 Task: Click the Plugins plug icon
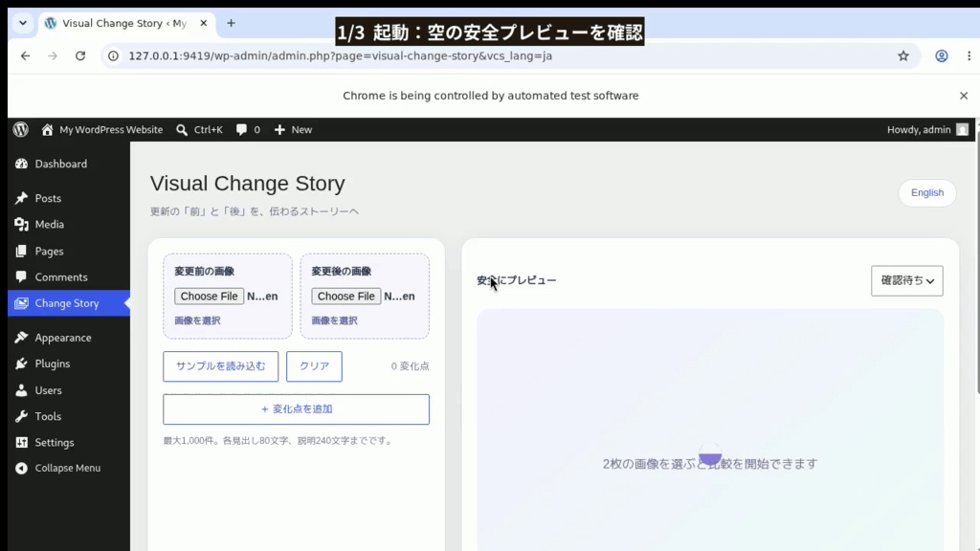(21, 364)
